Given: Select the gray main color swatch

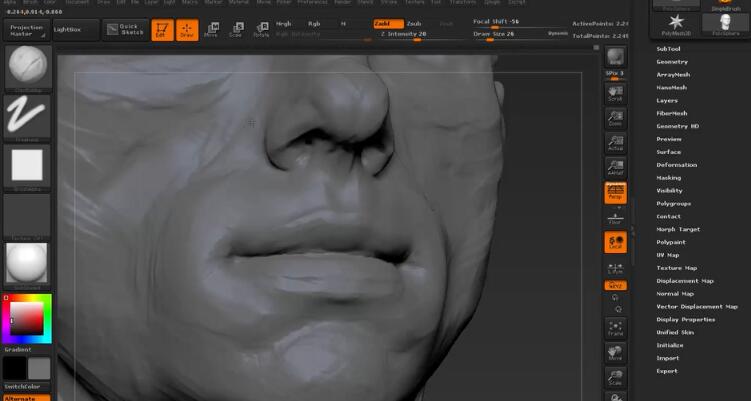Looking at the screenshot, I should [39, 368].
